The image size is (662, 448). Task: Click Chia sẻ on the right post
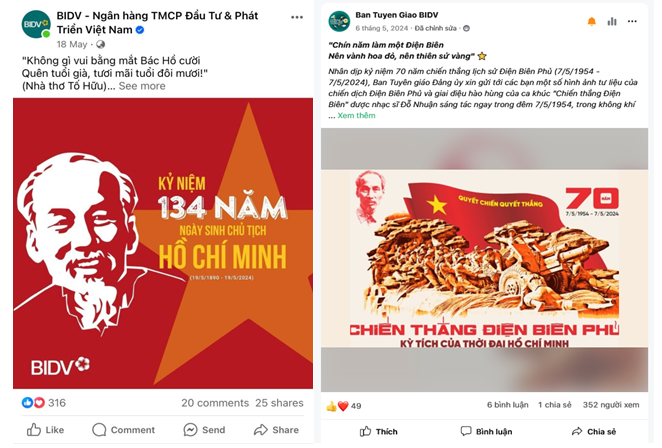coord(594,432)
